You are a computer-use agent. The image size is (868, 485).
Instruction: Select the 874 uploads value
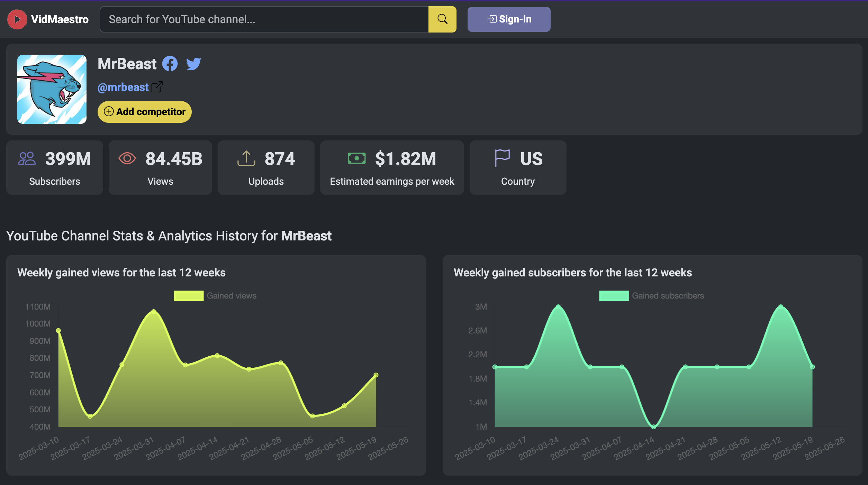[x=280, y=159]
